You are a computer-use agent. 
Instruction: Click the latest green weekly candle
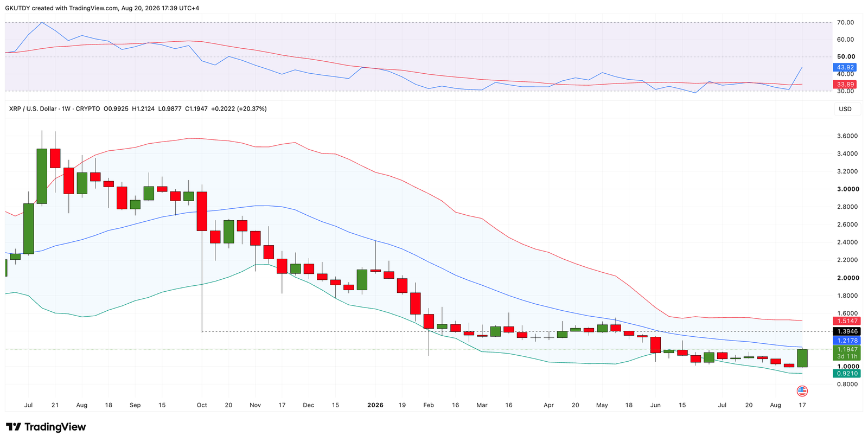pyautogui.click(x=802, y=358)
